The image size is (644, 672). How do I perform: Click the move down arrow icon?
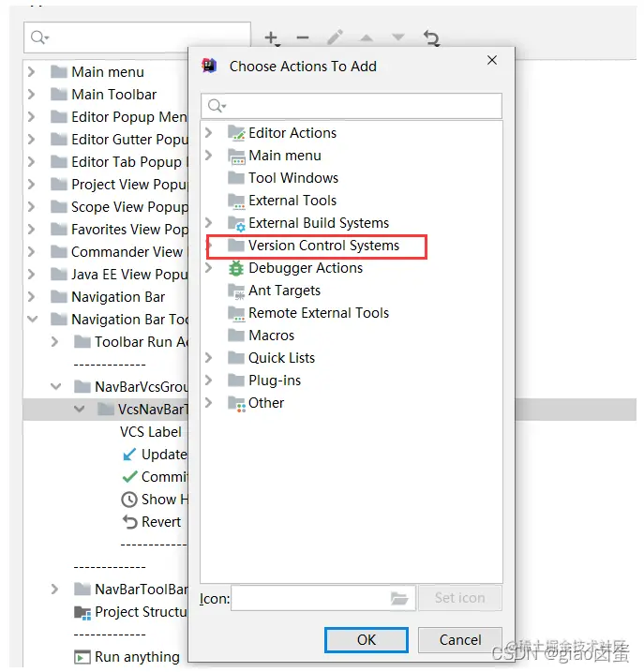click(398, 37)
